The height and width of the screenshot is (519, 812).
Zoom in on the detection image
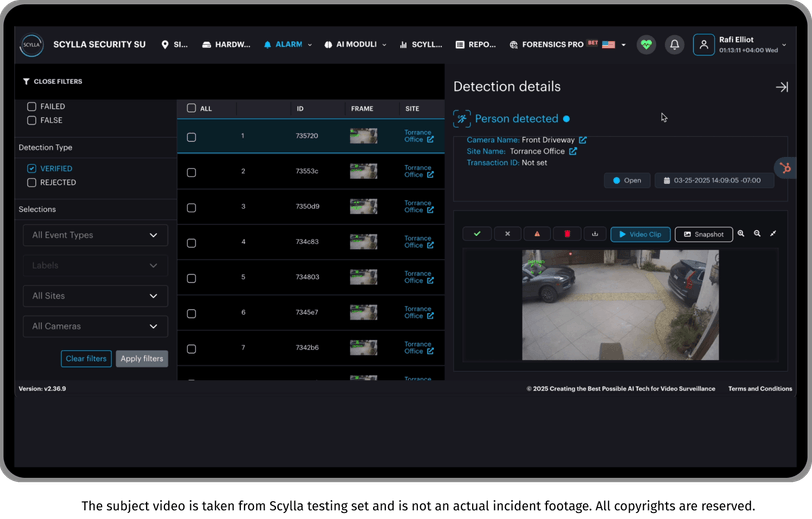coord(741,234)
